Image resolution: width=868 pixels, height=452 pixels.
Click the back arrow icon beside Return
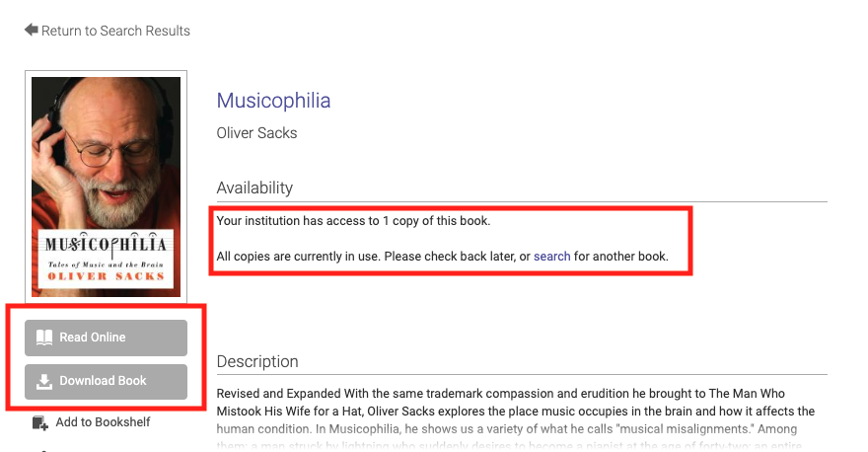click(32, 31)
